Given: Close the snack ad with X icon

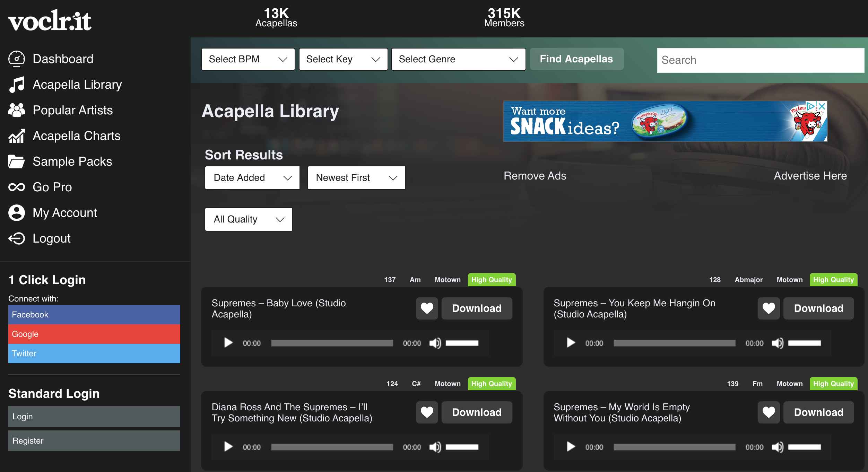Looking at the screenshot, I should click(x=822, y=106).
